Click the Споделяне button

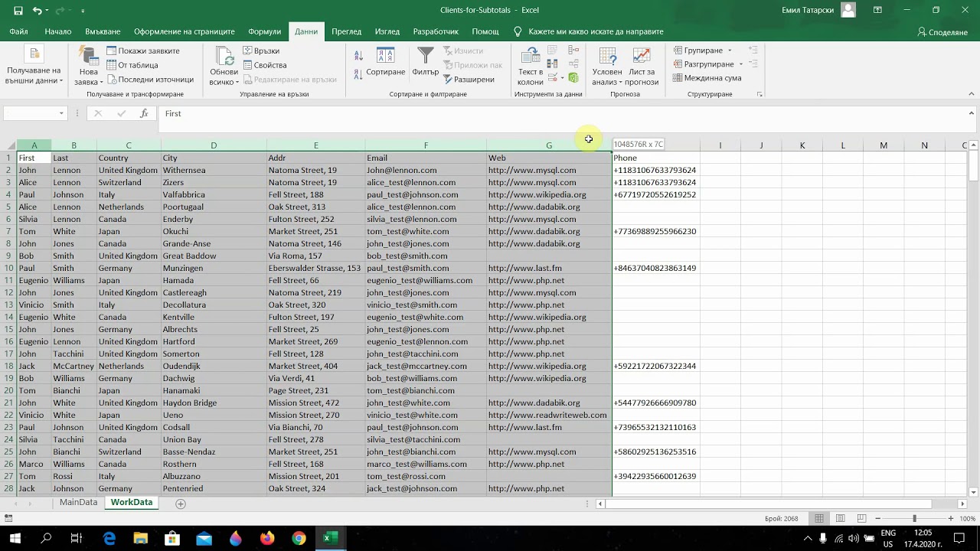pos(942,32)
